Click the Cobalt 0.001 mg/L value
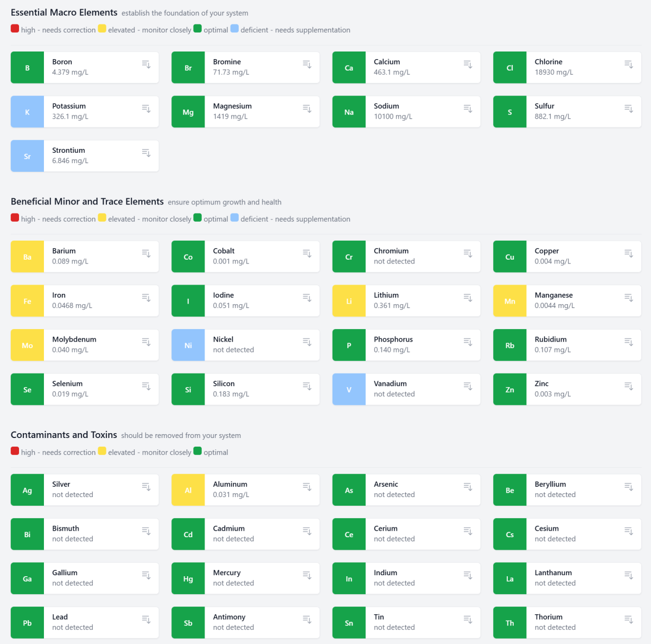Viewport: 651px width, 644px height. pos(231,261)
